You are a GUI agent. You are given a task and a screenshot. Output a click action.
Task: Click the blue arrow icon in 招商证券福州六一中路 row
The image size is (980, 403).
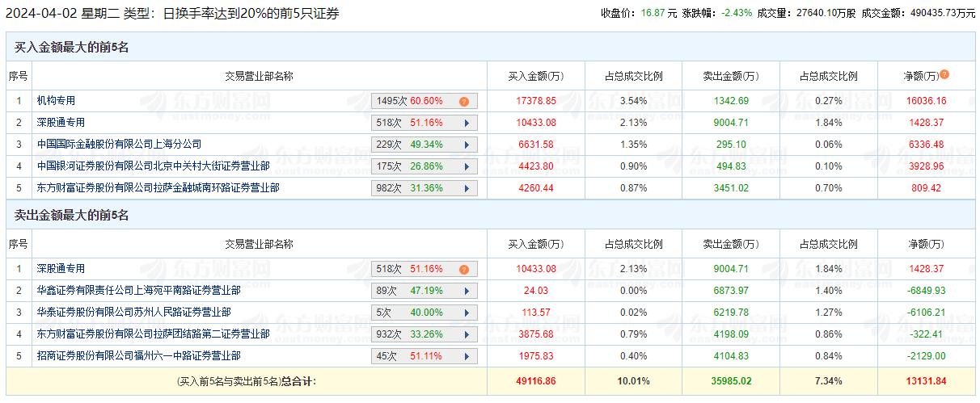[467, 356]
